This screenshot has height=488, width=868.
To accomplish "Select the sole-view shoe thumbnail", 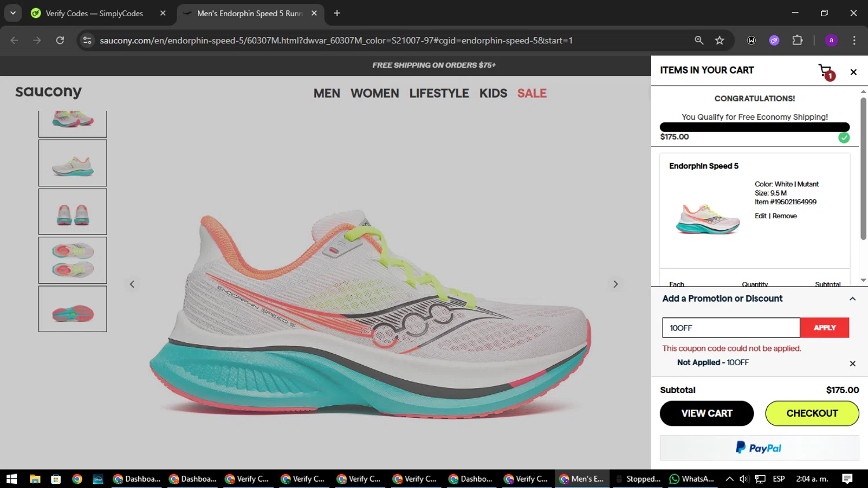I will (73, 309).
